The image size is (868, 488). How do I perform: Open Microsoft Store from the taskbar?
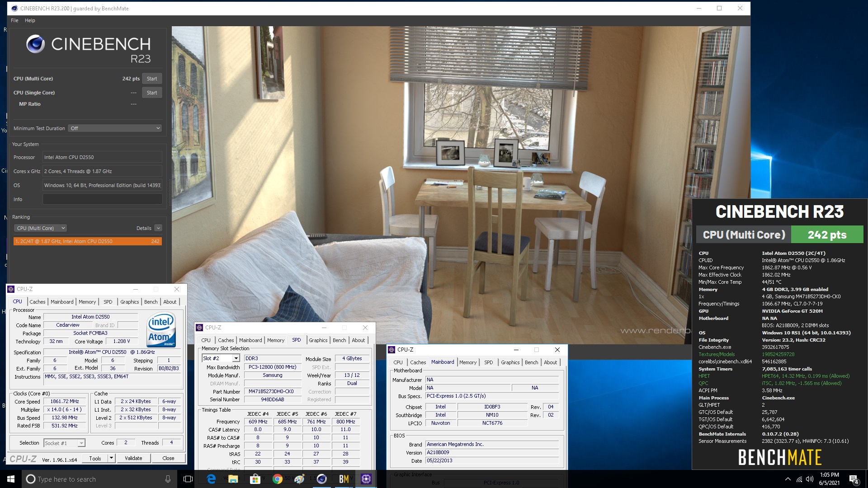(255, 479)
